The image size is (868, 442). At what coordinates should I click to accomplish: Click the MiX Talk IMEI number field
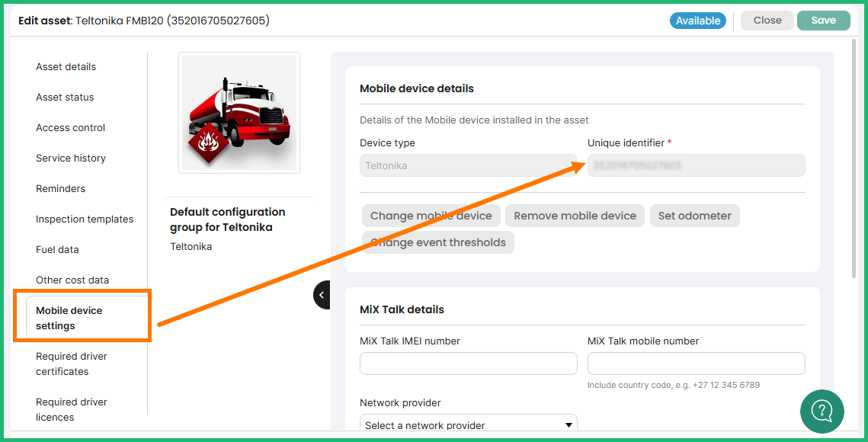[x=468, y=364]
